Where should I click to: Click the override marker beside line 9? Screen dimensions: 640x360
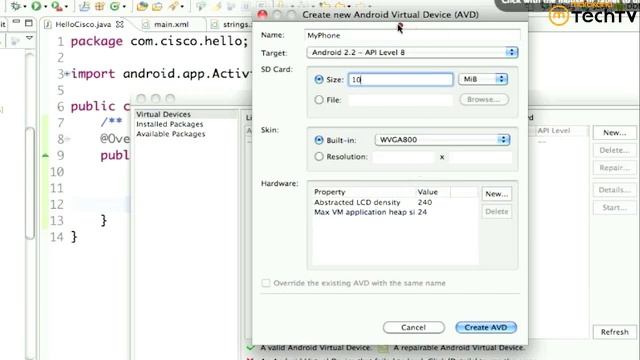(x=45, y=156)
